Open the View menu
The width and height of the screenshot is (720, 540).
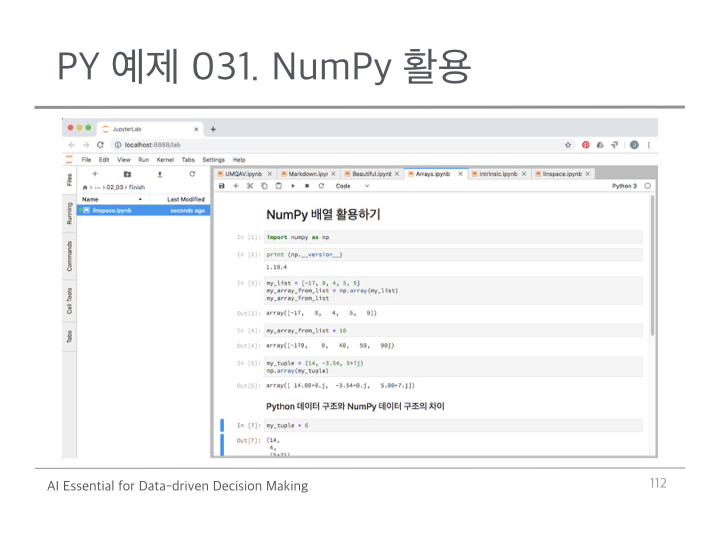[x=124, y=160]
